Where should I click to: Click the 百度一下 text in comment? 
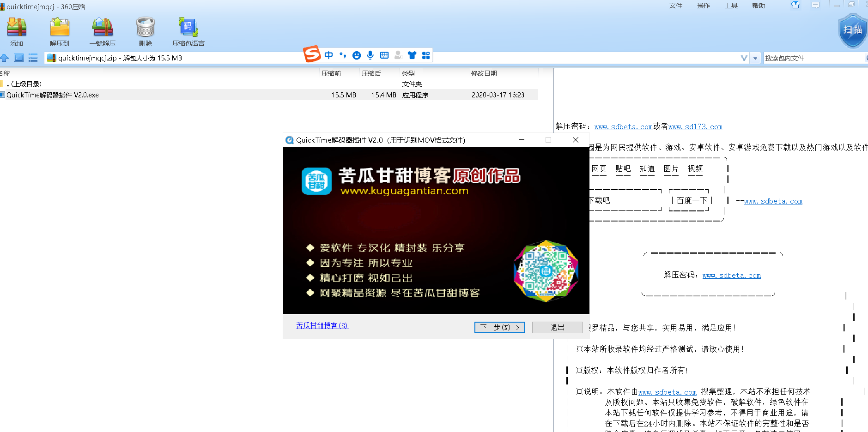click(x=692, y=200)
